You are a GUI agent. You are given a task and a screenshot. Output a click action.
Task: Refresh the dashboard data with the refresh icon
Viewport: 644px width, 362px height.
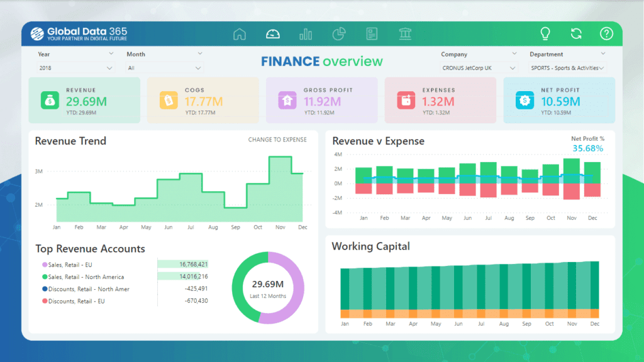pyautogui.click(x=575, y=33)
